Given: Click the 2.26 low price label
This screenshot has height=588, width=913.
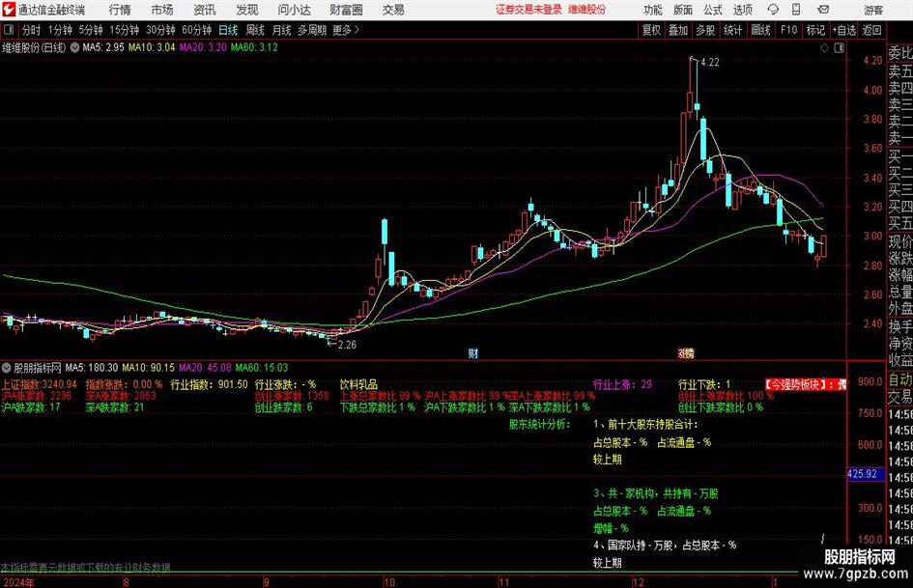Looking at the screenshot, I should pos(347,345).
